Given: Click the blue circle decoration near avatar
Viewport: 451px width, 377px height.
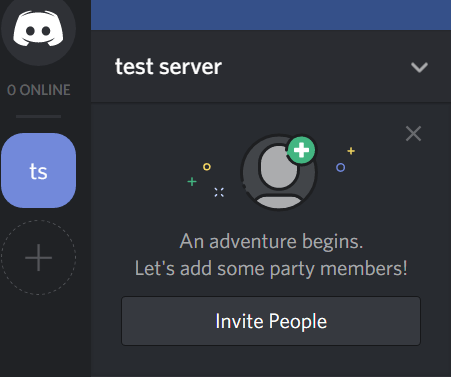Looking at the screenshot, I should point(340,167).
